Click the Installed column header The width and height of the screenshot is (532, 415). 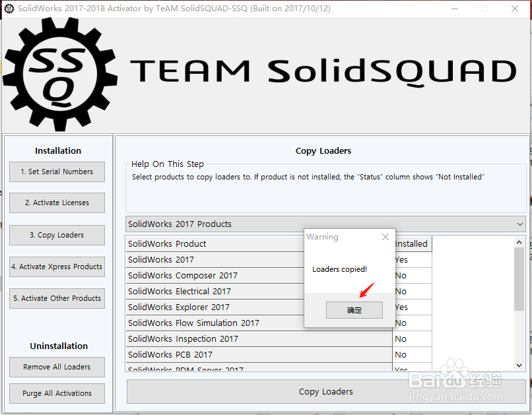(413, 243)
